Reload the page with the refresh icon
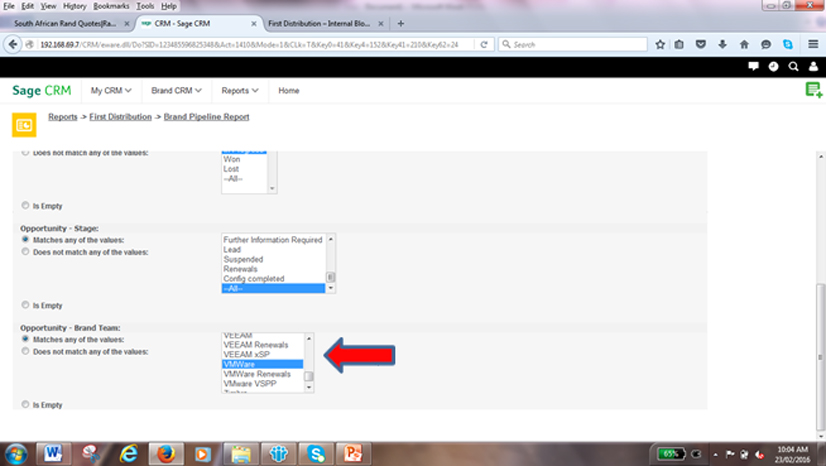Image resolution: width=826 pixels, height=466 pixels. point(484,45)
